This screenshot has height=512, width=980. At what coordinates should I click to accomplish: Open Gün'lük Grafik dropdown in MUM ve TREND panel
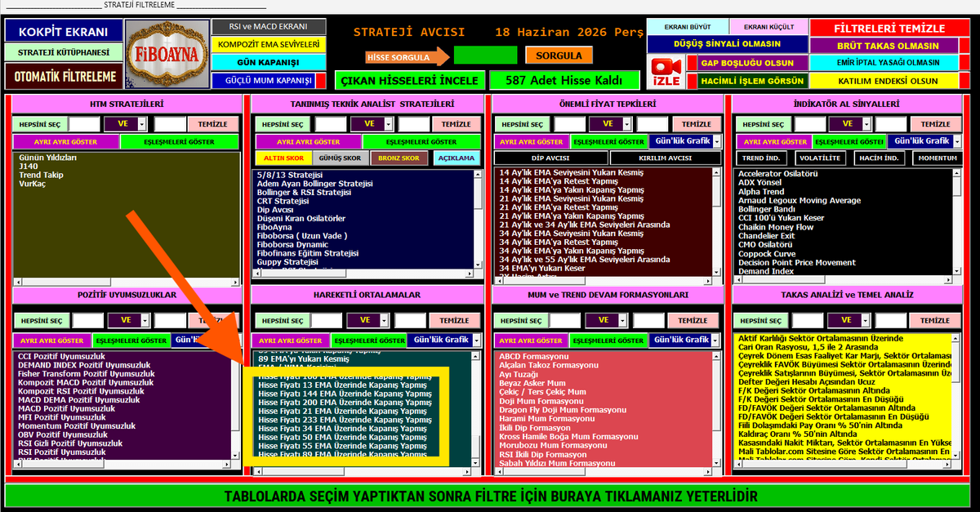[717, 340]
